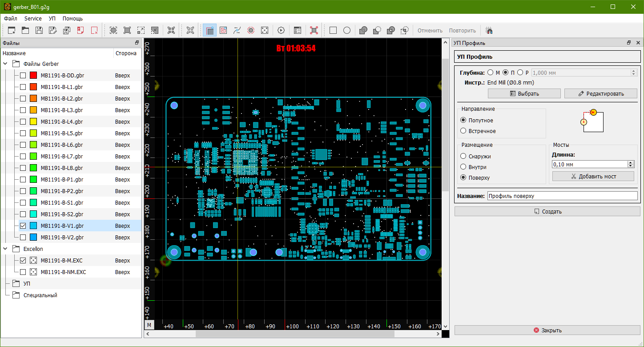This screenshot has width=644, height=347.
Task: Click the MB1191-B-L3.gbr orange color swatch
Action: click(33, 110)
